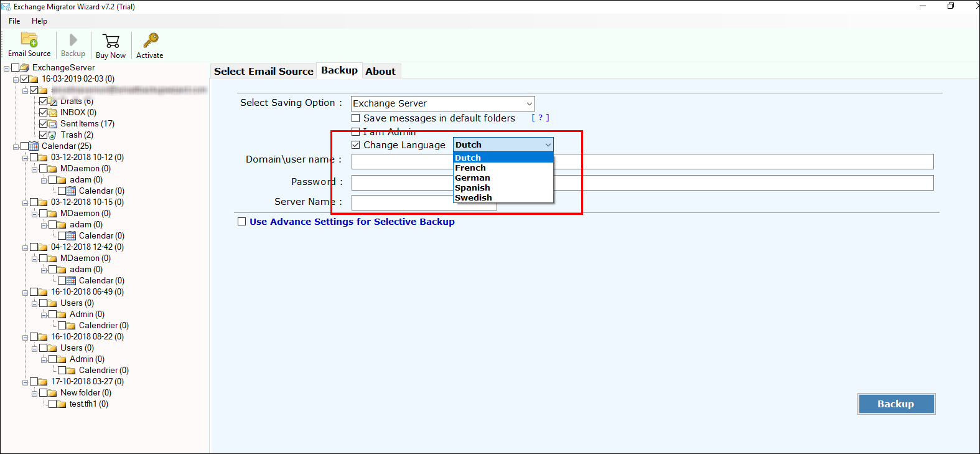980x454 pixels.
Task: Click the Domain\user name input field
Action: tap(642, 162)
